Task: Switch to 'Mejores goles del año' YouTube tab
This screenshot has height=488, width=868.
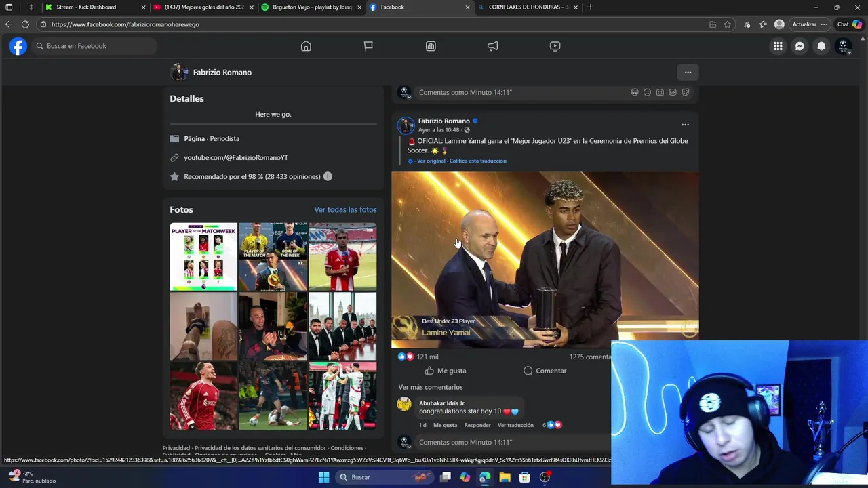Action: (203, 7)
